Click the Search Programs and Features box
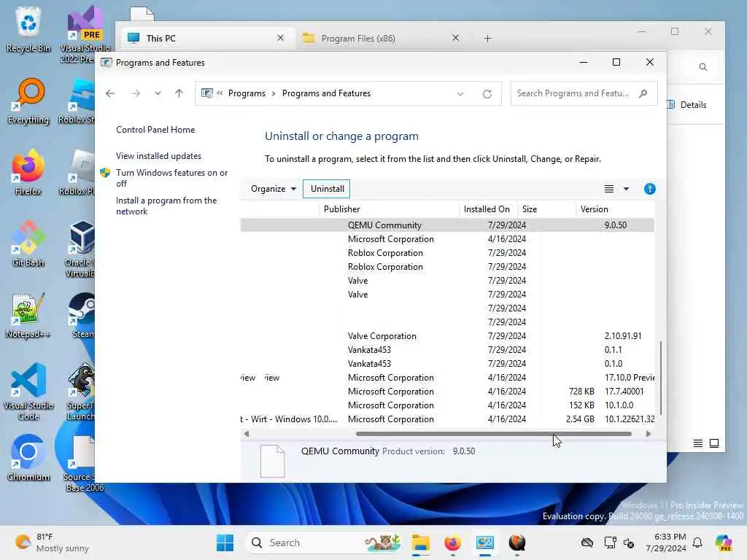This screenshot has height=560, width=747. coord(584,93)
